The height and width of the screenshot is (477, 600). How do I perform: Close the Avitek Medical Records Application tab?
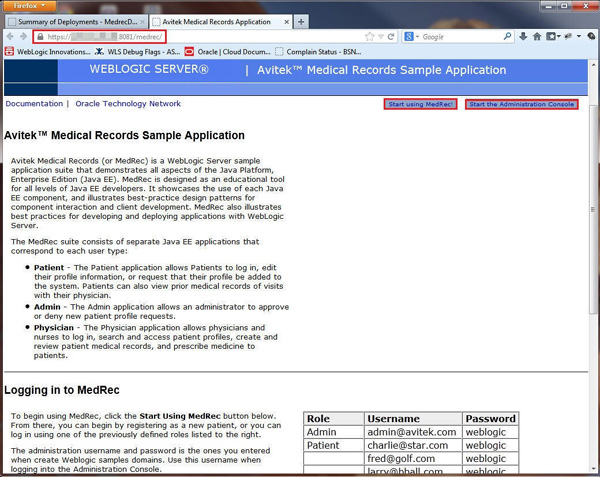point(286,22)
